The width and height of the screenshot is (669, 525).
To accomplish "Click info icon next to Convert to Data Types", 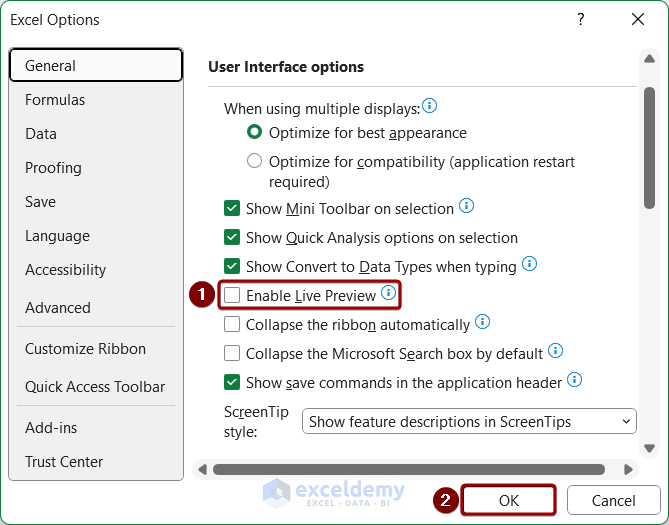I will pos(529,263).
